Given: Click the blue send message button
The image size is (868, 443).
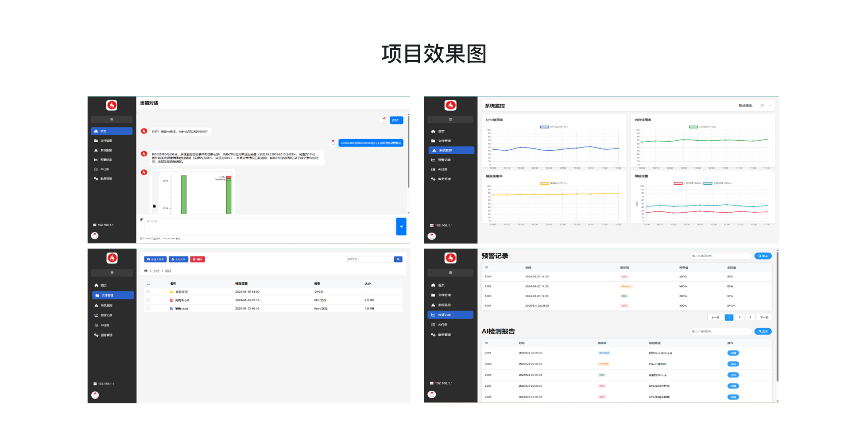Looking at the screenshot, I should [401, 226].
